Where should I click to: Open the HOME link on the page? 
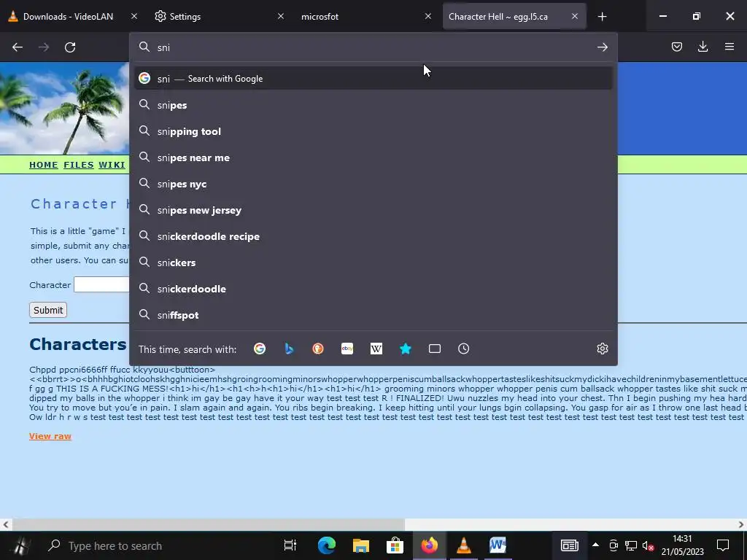click(x=43, y=165)
